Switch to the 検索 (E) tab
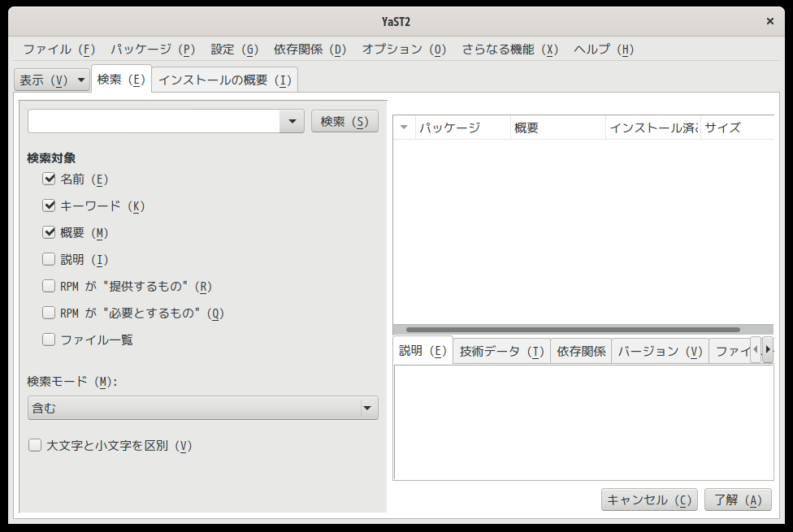 click(x=121, y=80)
